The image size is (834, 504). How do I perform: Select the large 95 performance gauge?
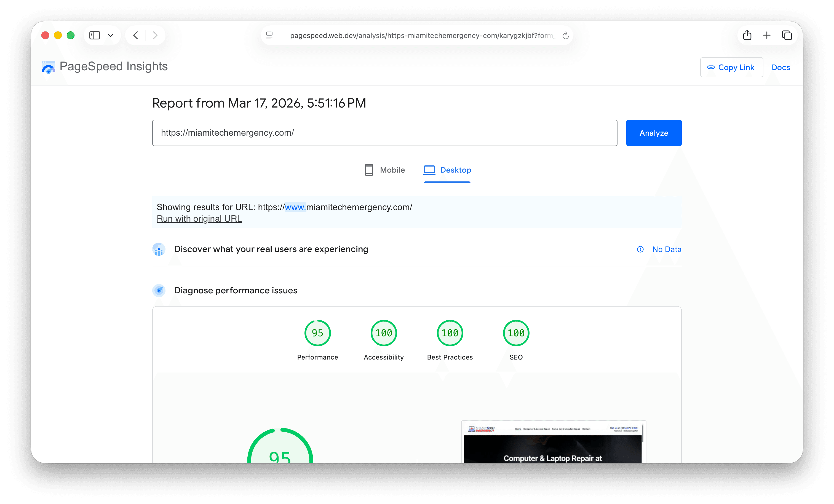click(x=280, y=446)
